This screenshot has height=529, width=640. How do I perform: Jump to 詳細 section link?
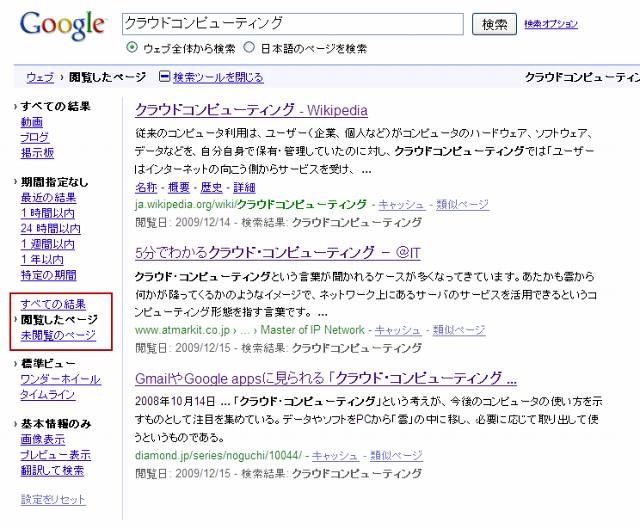click(x=244, y=187)
